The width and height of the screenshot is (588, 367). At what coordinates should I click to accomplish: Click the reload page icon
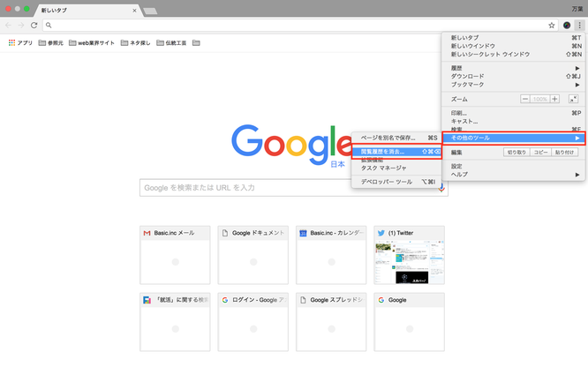pos(34,25)
